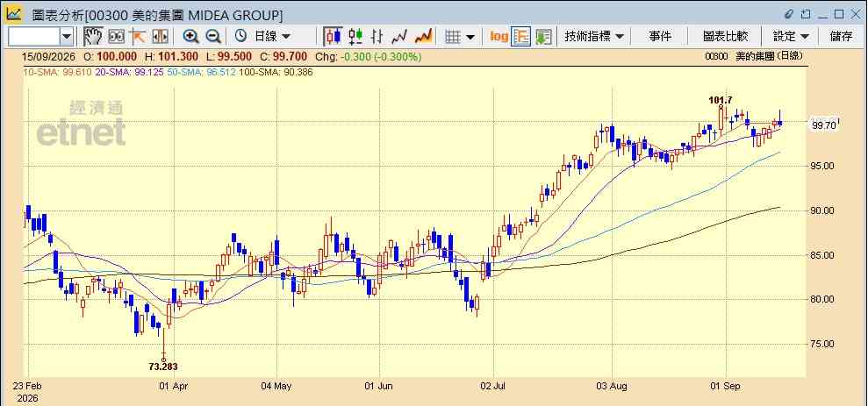Click the 95.00 price axis label
Image resolution: width=868 pixels, height=406 pixels.
pos(822,166)
